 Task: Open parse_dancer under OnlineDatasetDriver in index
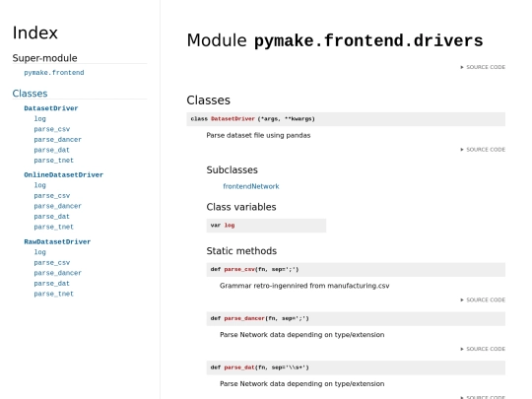click(x=57, y=206)
